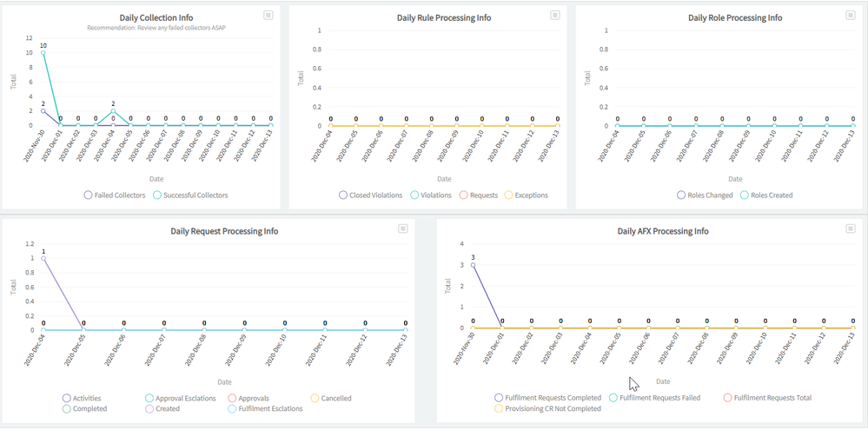The image size is (868, 430).
Task: Open Daily Request Processing Info chart menu
Action: 403,228
